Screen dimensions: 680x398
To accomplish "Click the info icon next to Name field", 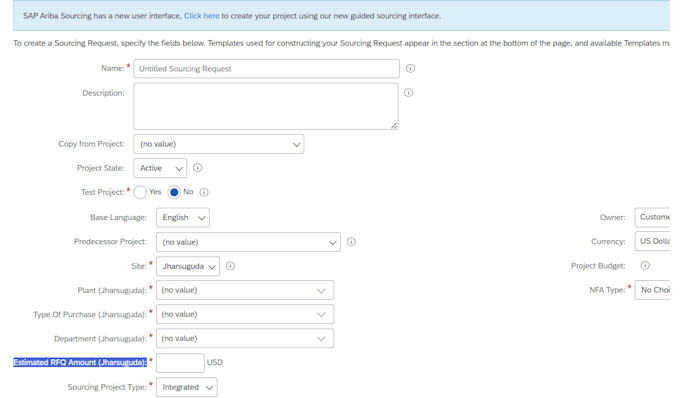I will point(410,69).
